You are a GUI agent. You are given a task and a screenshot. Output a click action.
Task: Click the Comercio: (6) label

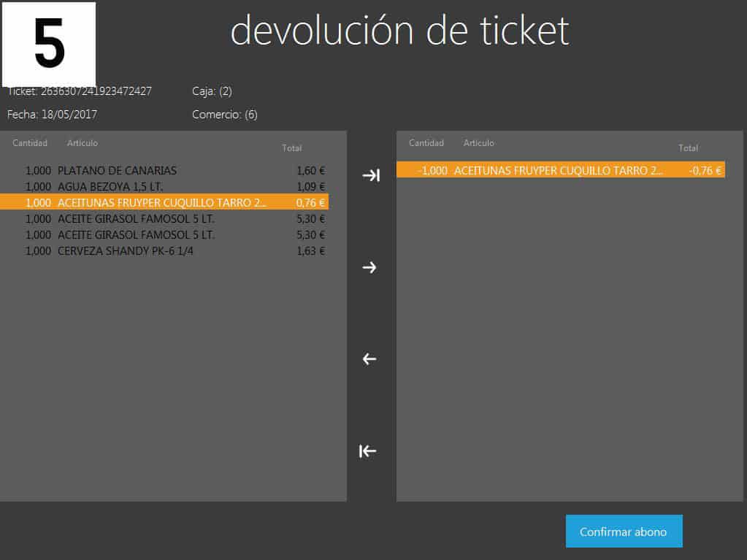224,115
